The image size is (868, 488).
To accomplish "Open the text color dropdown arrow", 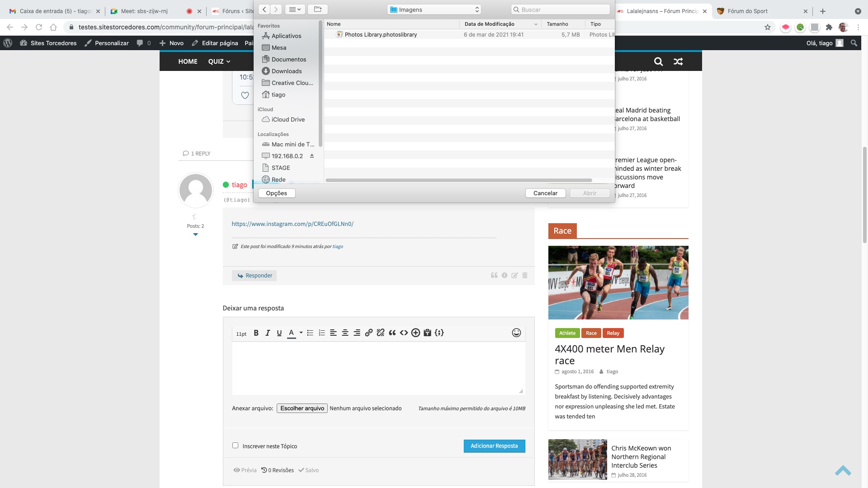I will [x=301, y=333].
